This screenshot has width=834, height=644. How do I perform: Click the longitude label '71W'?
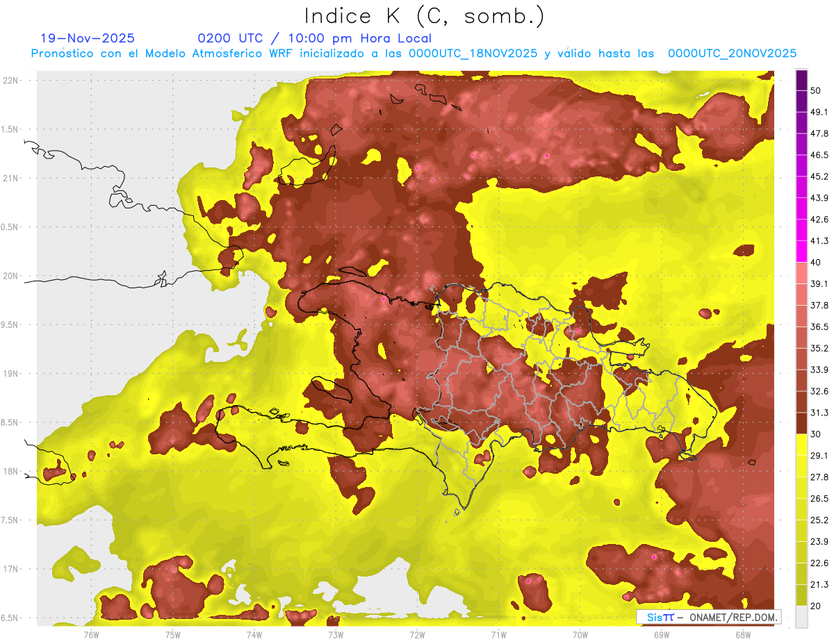pyautogui.click(x=498, y=634)
